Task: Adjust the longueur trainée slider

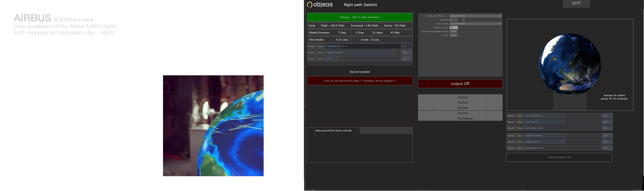Action: [363, 52]
